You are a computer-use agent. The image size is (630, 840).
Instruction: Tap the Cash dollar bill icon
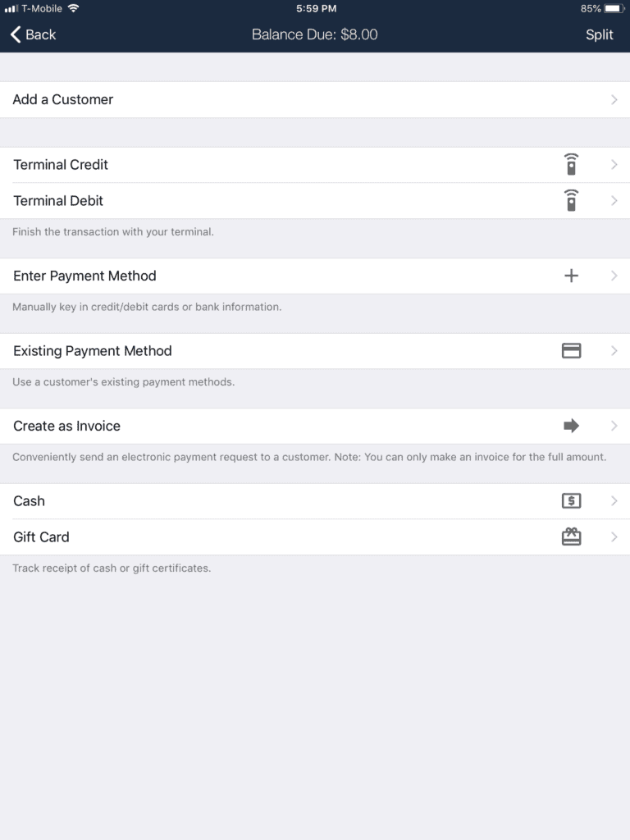(x=571, y=500)
